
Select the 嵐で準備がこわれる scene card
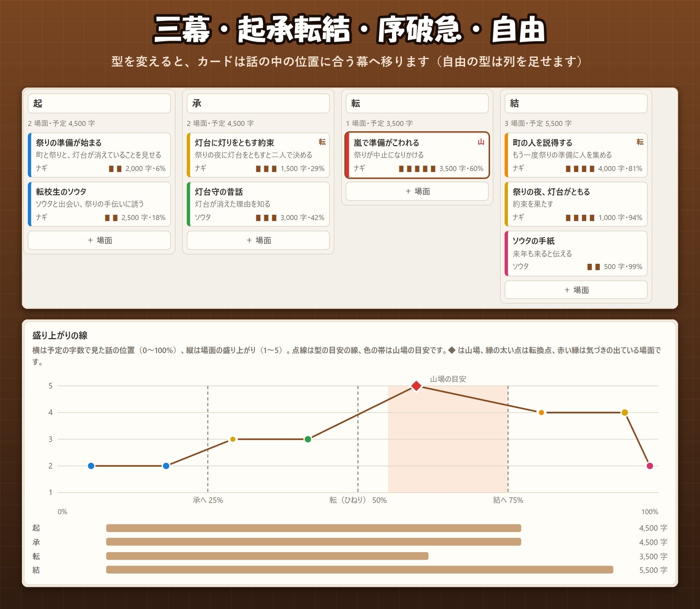click(417, 155)
